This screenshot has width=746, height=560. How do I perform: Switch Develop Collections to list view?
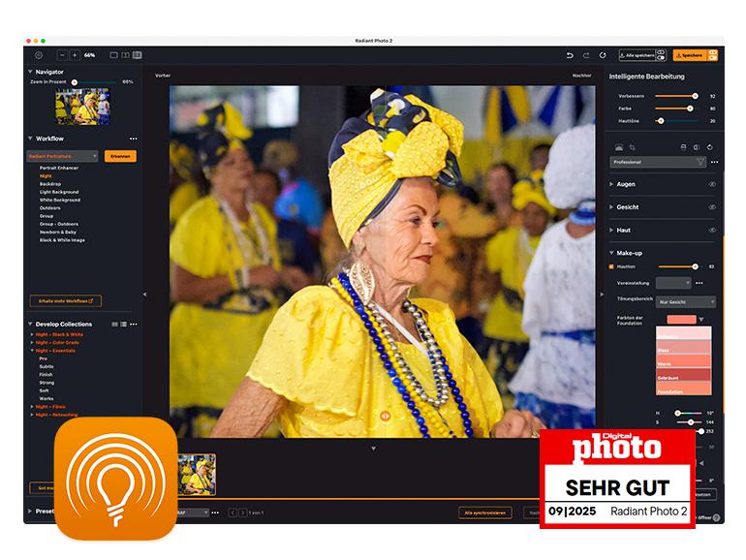pos(124,324)
